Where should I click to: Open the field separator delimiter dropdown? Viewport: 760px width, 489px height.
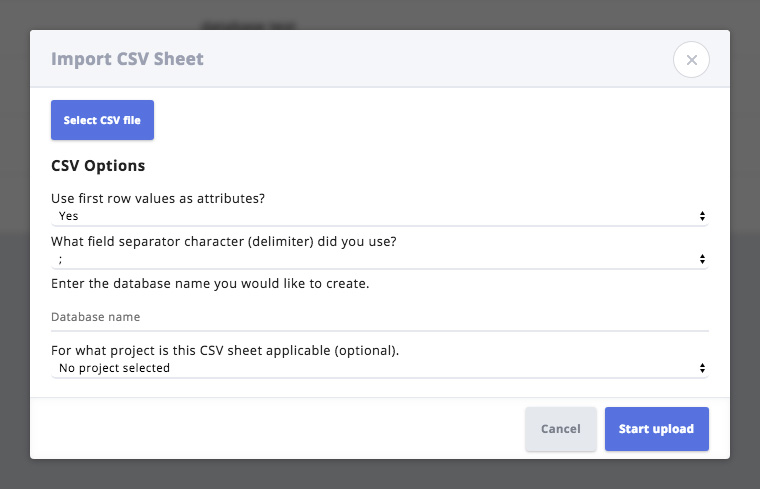coord(380,259)
